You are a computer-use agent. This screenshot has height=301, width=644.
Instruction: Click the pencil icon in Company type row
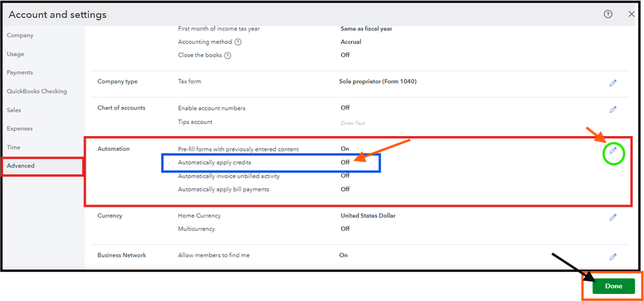pyautogui.click(x=613, y=83)
